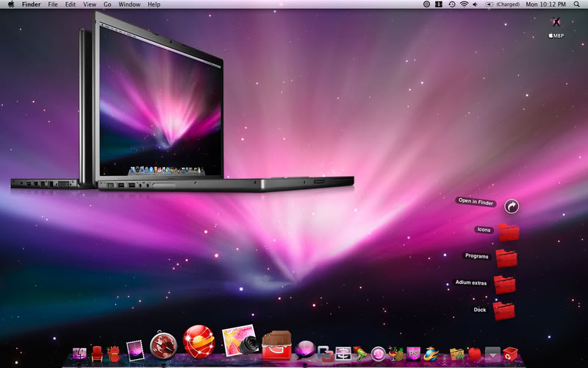Open the purple Time Machine clock in the Dock
Viewport: 588px width, 368px height.
click(378, 354)
